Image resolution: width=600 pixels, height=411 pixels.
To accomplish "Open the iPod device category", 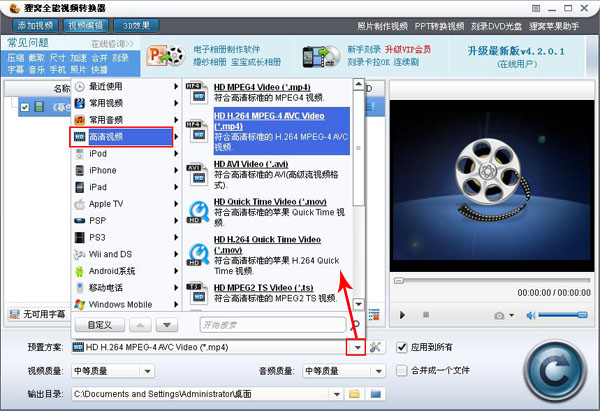I will pyautogui.click(x=125, y=154).
